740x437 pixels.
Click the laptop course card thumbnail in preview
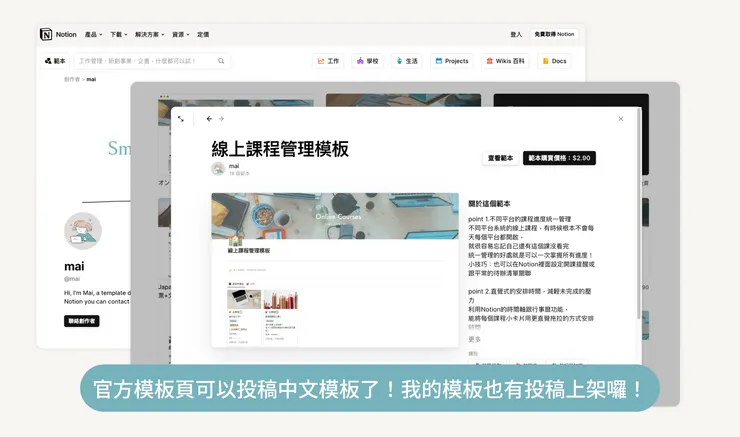coord(244,300)
